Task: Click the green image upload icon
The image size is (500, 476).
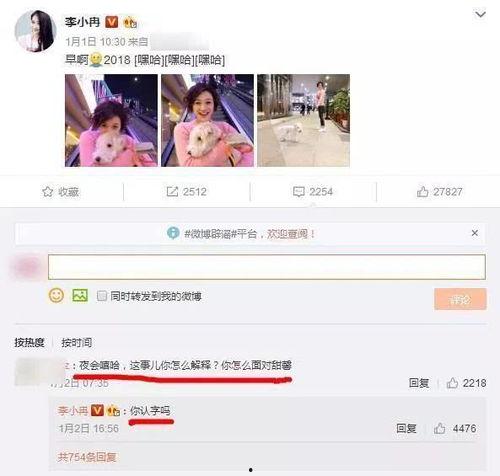Action: (x=80, y=295)
